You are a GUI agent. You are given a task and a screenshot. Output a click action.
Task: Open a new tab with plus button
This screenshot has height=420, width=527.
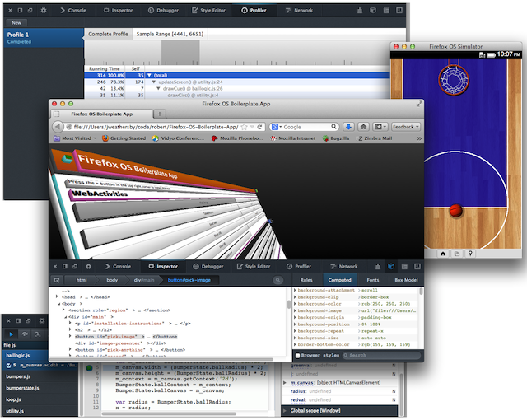tap(160, 114)
